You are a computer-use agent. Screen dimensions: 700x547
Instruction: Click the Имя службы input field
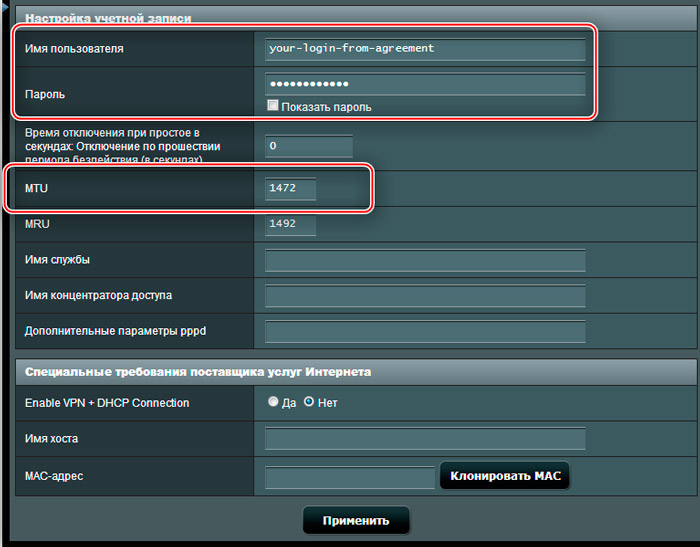[425, 260]
